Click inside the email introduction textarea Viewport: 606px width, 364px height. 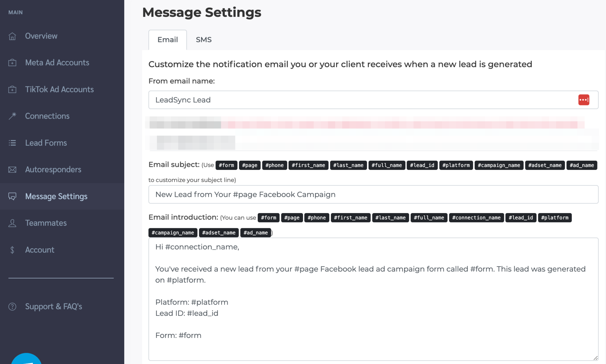point(370,296)
